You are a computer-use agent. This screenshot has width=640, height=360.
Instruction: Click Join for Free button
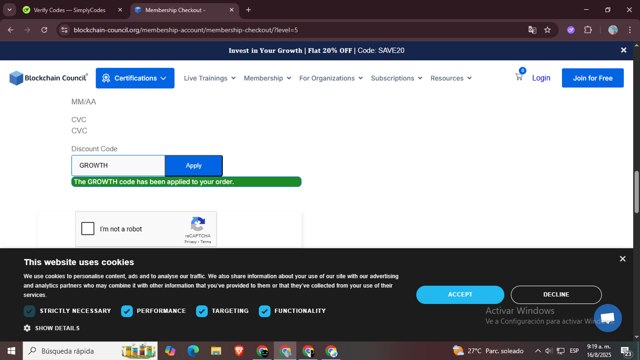coord(593,78)
